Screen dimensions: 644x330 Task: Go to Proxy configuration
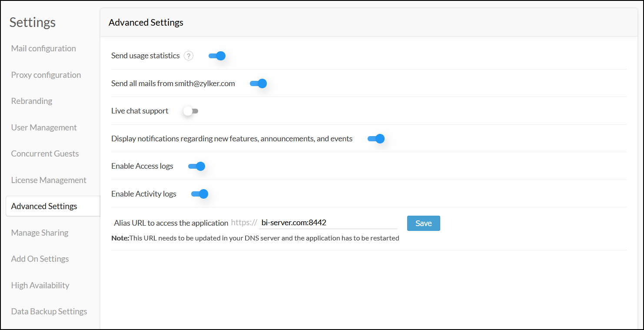pyautogui.click(x=46, y=75)
